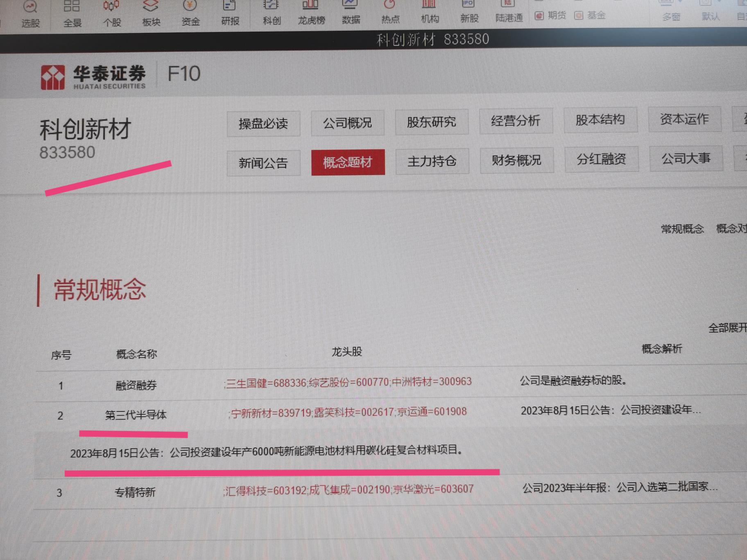Open the 全景 panorama icon
747x560 pixels.
point(72,14)
